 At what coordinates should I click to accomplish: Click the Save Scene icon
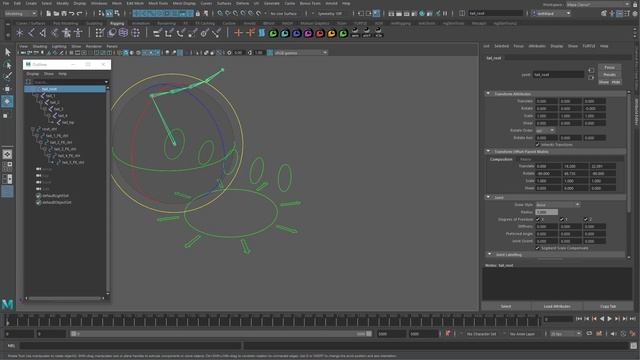point(64,13)
